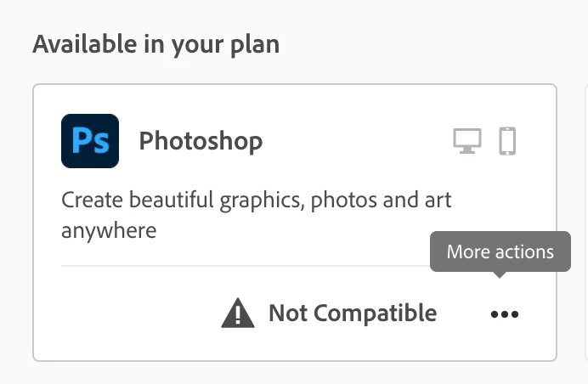The image size is (588, 384).
Task: Click the word Compatible in status
Action: click(x=376, y=313)
